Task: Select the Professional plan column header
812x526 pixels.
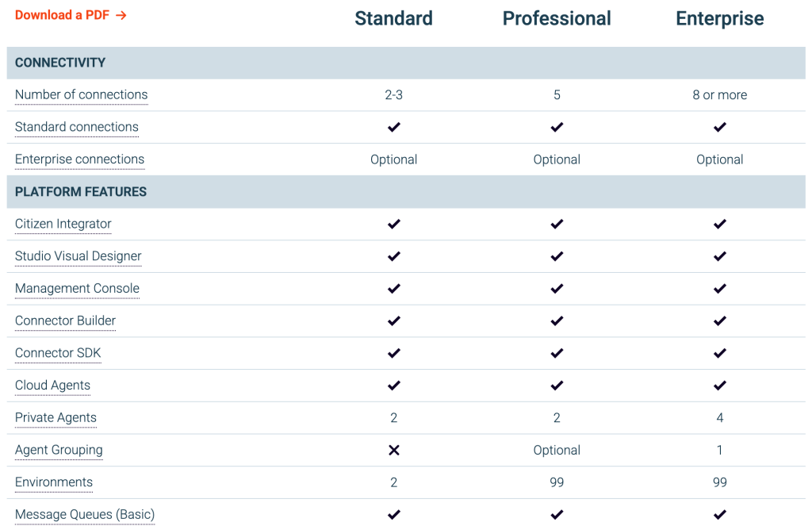Action: 557,19
